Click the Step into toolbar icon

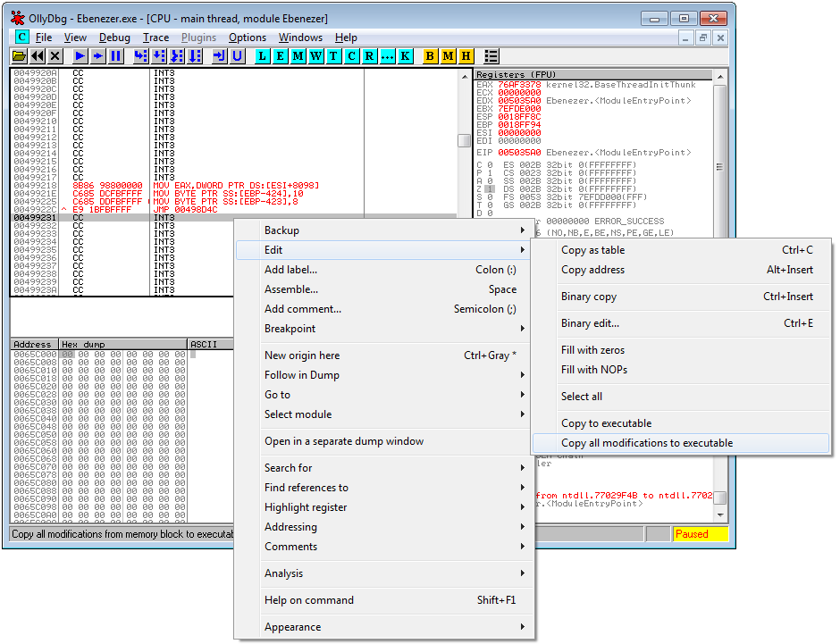[141, 55]
